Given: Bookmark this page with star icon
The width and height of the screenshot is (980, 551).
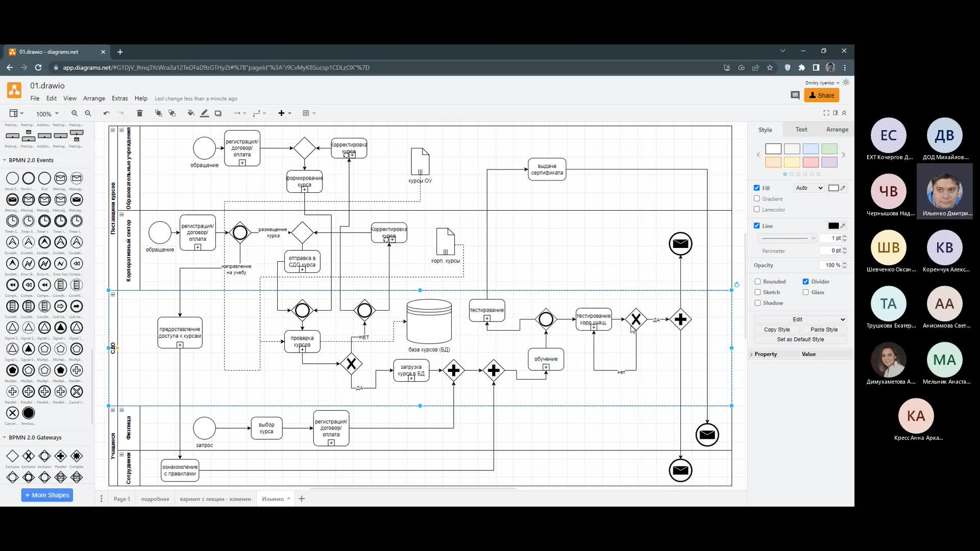Looking at the screenshot, I should (x=770, y=67).
